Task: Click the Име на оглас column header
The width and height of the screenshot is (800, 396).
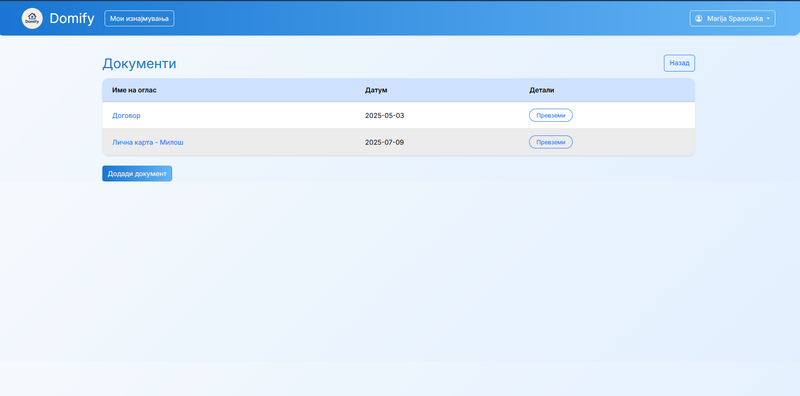Action: [x=134, y=90]
